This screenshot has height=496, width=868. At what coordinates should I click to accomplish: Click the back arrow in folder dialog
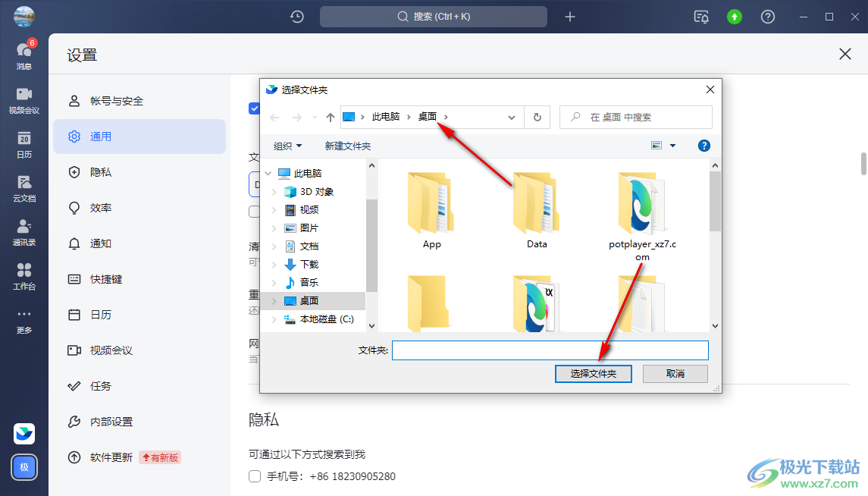coord(274,118)
